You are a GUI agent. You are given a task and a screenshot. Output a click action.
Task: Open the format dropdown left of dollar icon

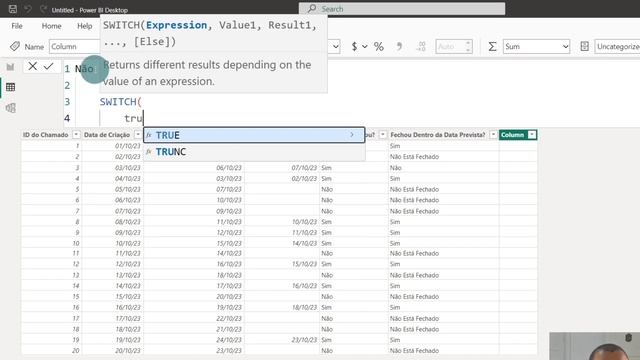pos(335,47)
